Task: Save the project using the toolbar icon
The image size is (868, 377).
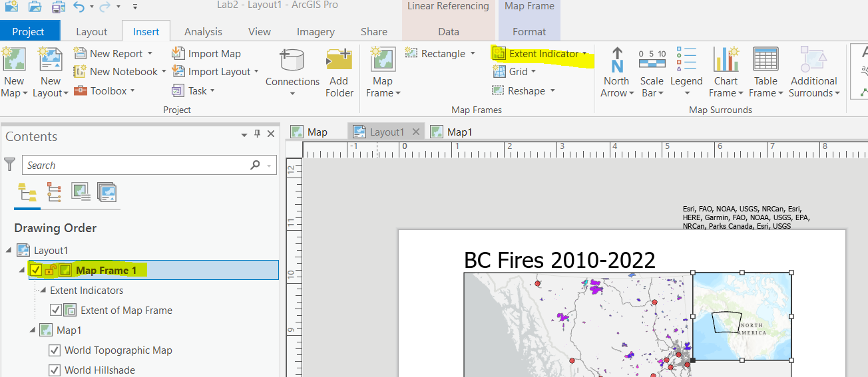Action: point(59,7)
